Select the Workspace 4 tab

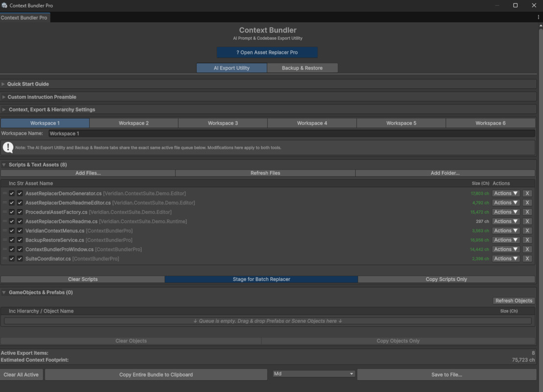[312, 123]
